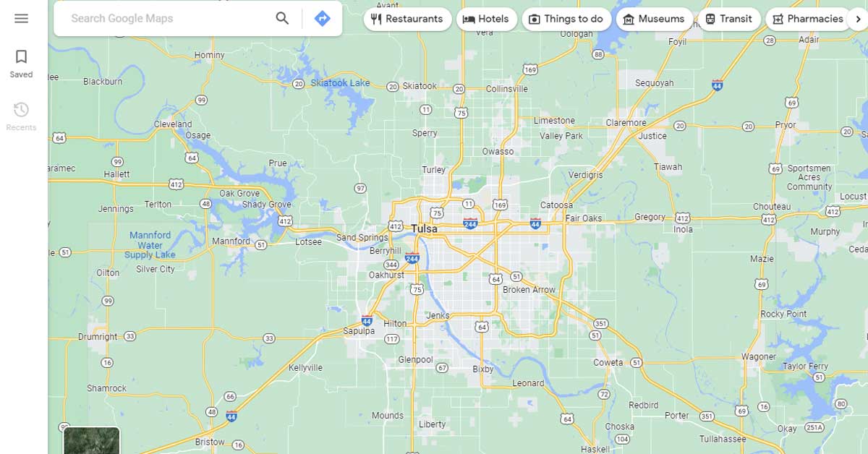
Task: Choose the Museums category chip
Action: (654, 19)
